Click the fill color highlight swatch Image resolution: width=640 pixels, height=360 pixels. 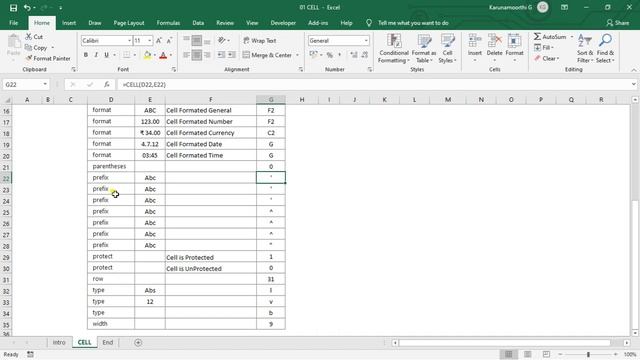point(147,55)
